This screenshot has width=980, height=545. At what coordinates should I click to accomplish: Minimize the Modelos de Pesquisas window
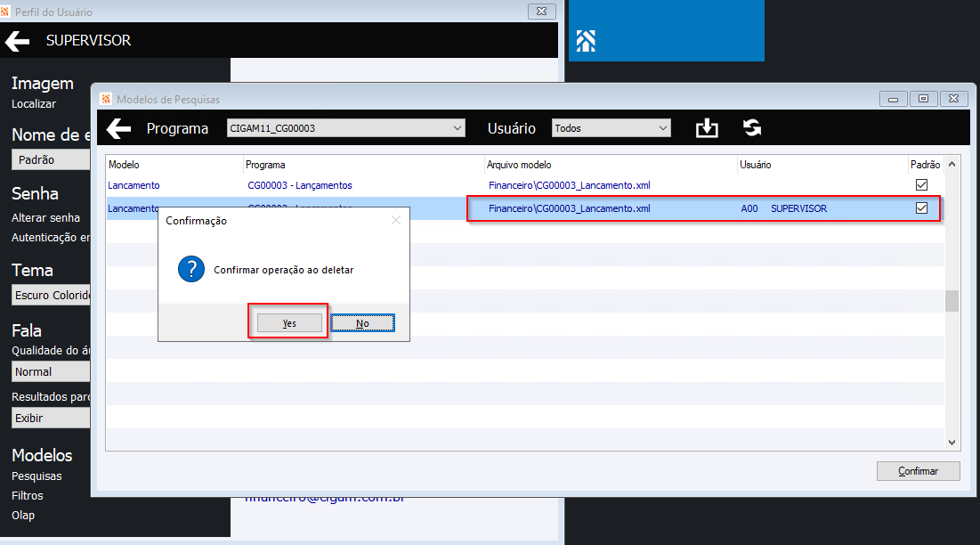[893, 99]
